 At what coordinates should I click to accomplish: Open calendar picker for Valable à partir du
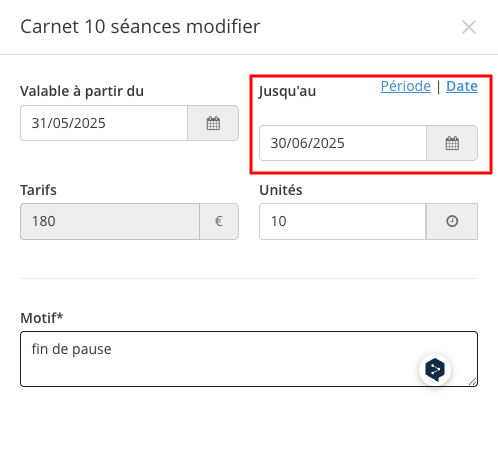213,123
